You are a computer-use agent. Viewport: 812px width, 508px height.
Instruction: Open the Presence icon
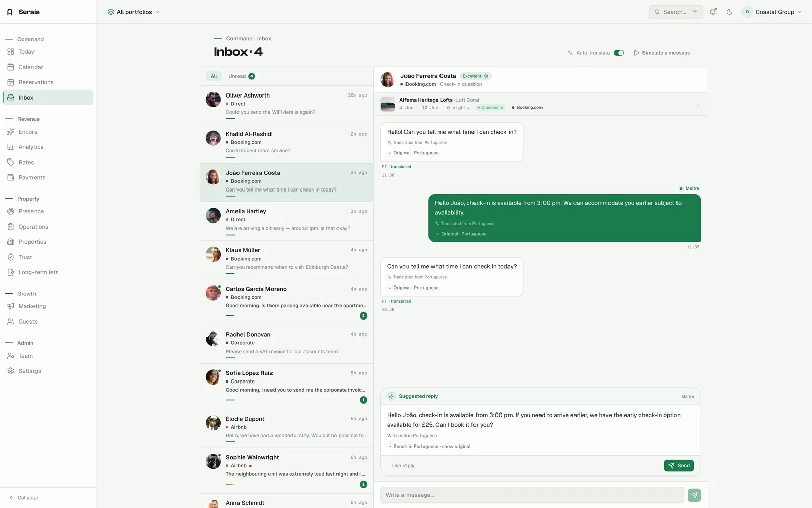tap(11, 211)
